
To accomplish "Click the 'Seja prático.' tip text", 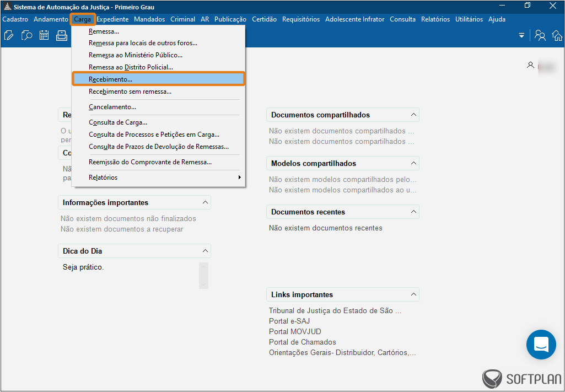I will pos(83,267).
